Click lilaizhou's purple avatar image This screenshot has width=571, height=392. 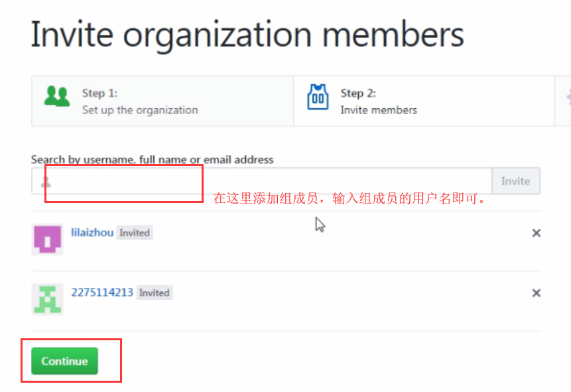pos(47,239)
